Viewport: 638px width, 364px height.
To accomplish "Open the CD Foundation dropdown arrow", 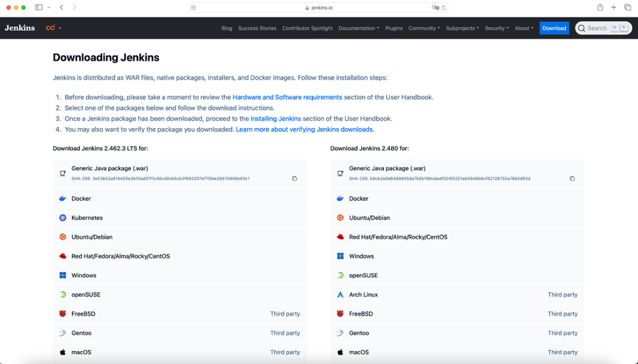I will click(x=60, y=28).
